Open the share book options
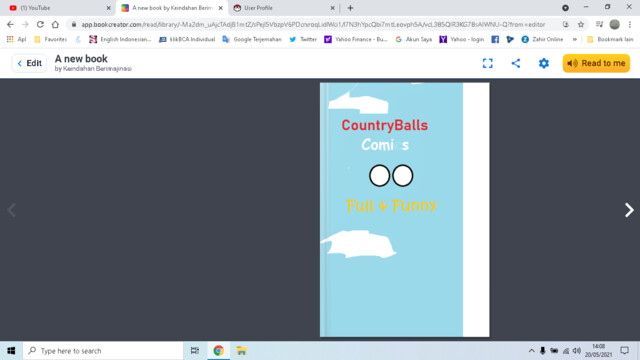This screenshot has width=640, height=360. tap(516, 63)
